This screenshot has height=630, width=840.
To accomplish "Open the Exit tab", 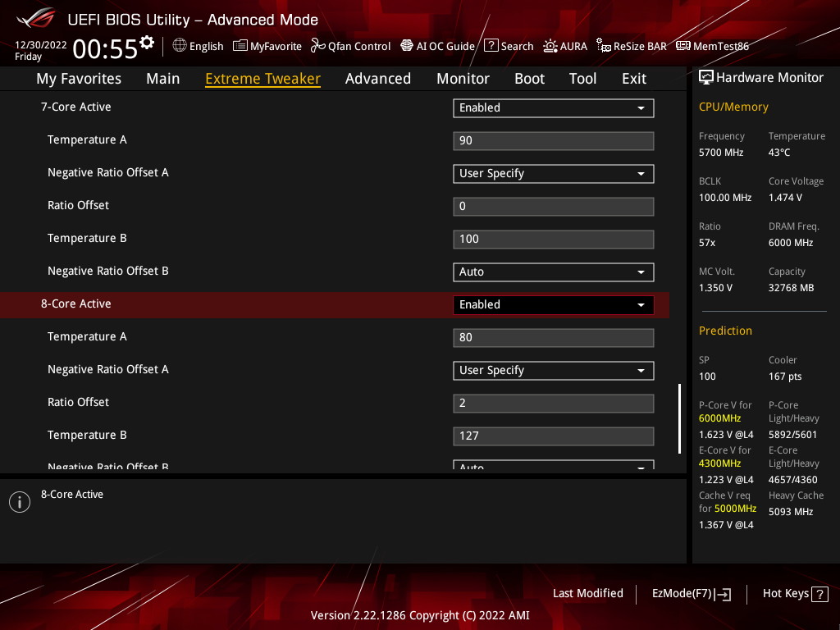I will pos(634,79).
